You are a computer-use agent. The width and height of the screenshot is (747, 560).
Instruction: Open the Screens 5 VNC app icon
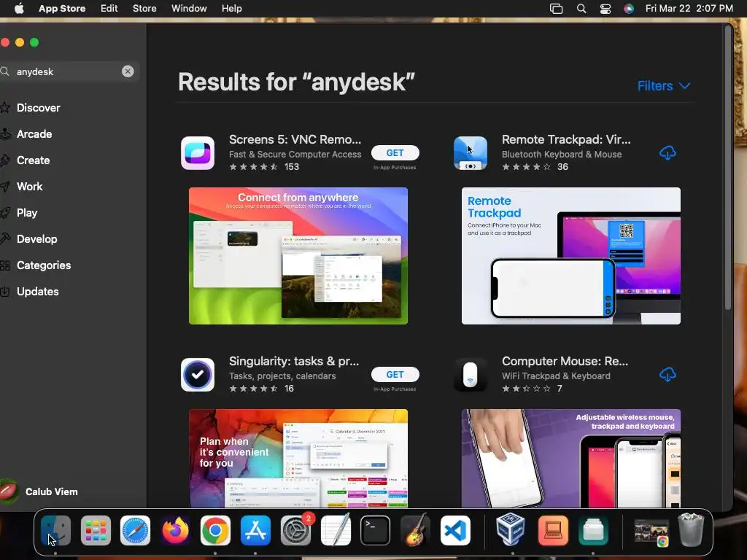[197, 153]
